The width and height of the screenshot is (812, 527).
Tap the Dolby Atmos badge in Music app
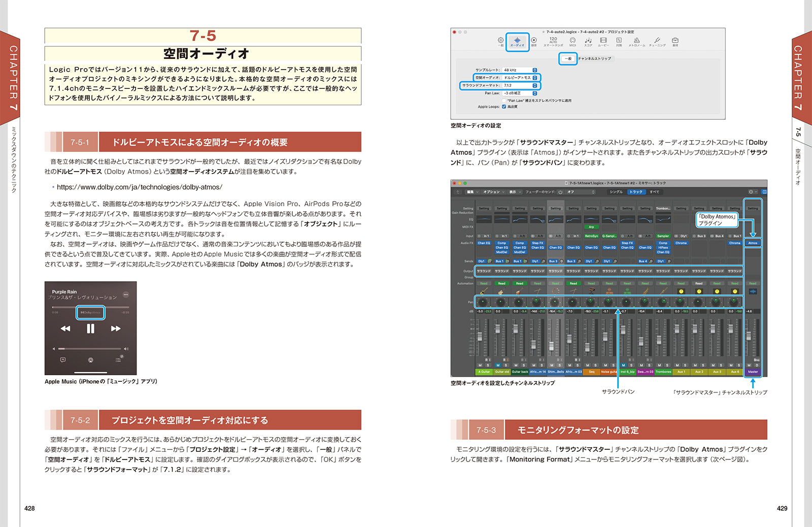click(90, 312)
